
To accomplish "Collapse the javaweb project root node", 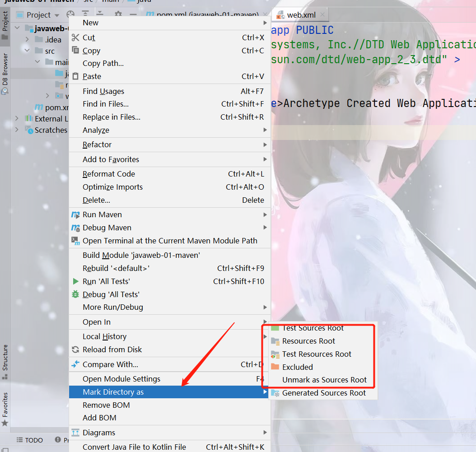I will [x=17, y=28].
